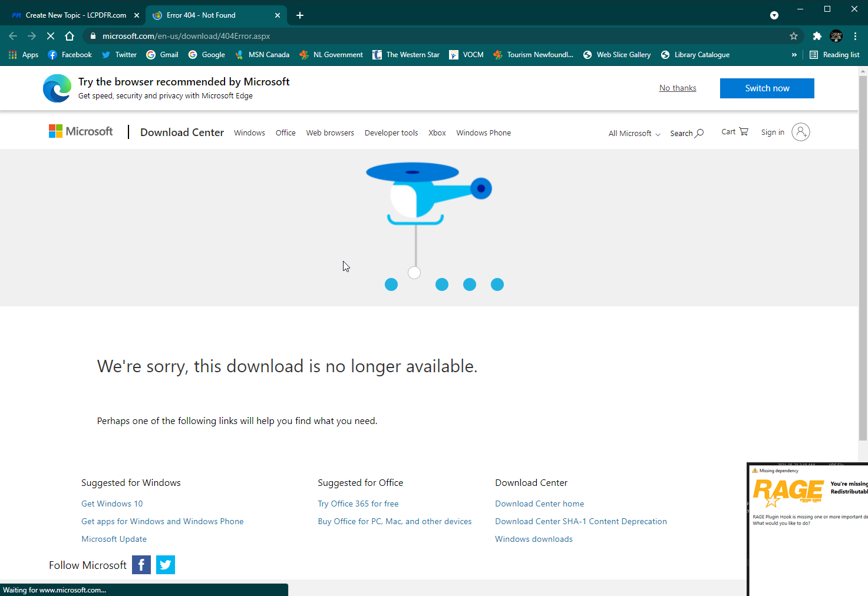Go to the Microsoft logo home link
Screen dimensions: 868x596
(81, 131)
